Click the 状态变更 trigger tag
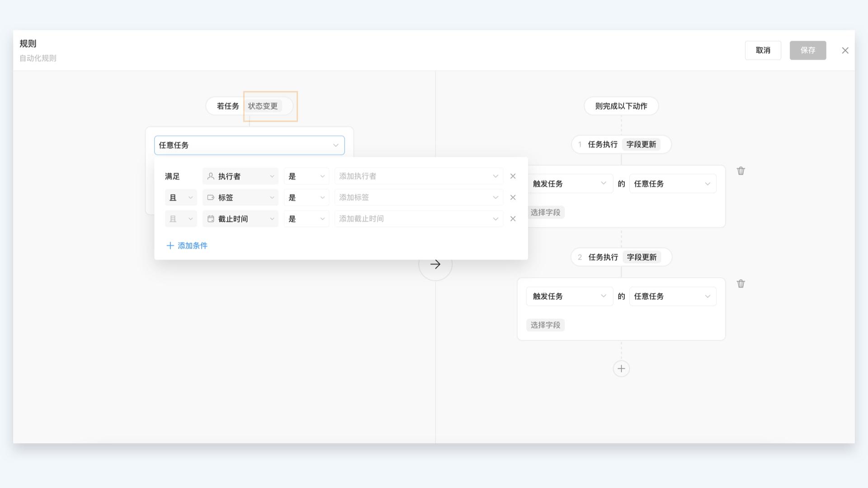Viewport: 868px width, 488px height. pyautogui.click(x=263, y=106)
